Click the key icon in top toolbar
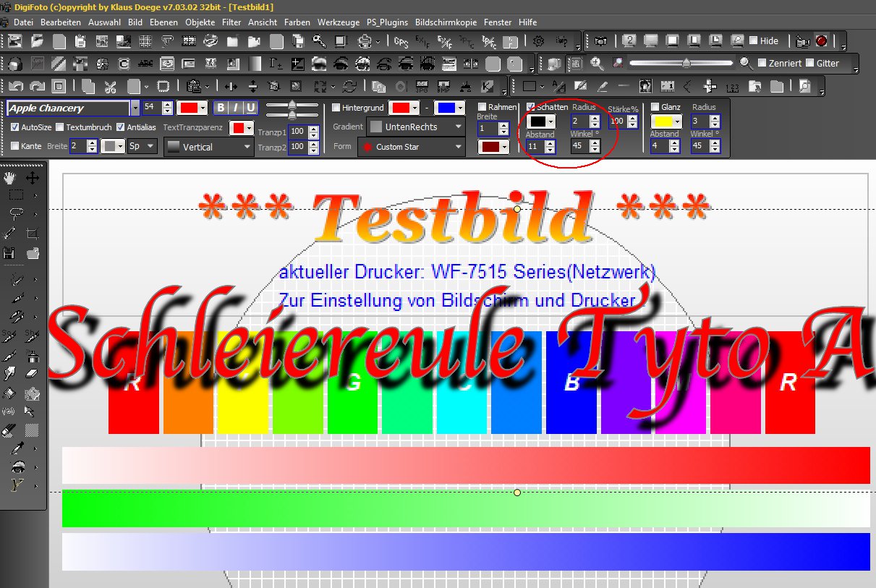This screenshot has height=588, width=876. [x=319, y=41]
